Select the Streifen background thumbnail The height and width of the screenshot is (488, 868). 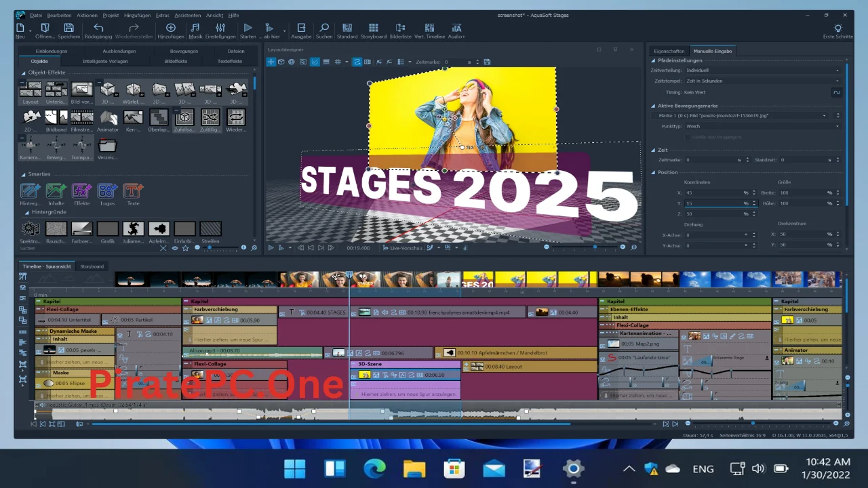210,232
